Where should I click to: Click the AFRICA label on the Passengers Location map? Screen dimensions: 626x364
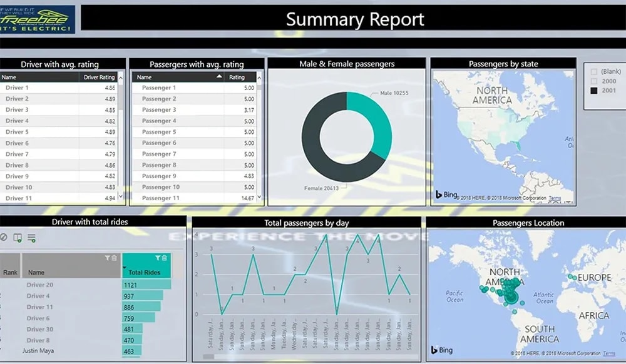[x=594, y=316]
